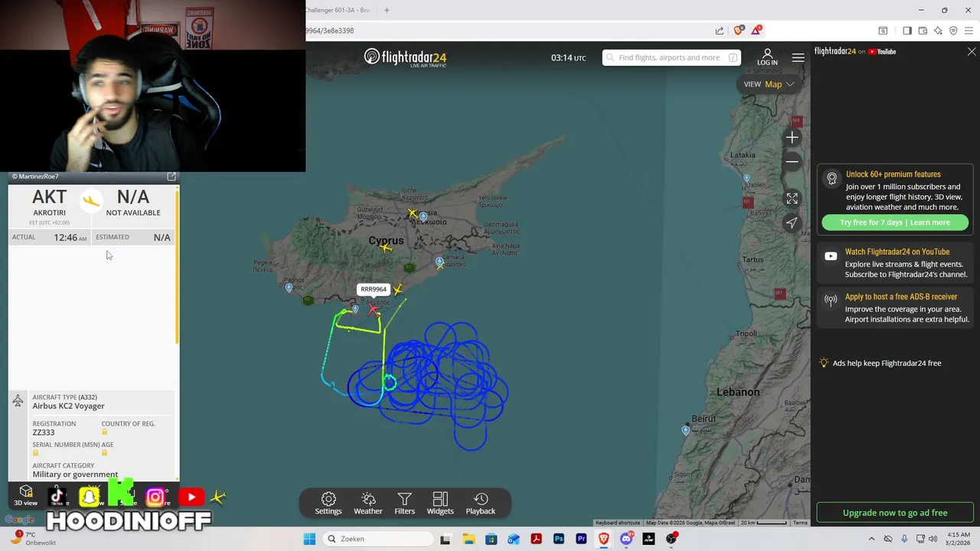Image resolution: width=980 pixels, height=551 pixels.
Task: Click the Windows taskbar search box
Action: point(378,539)
